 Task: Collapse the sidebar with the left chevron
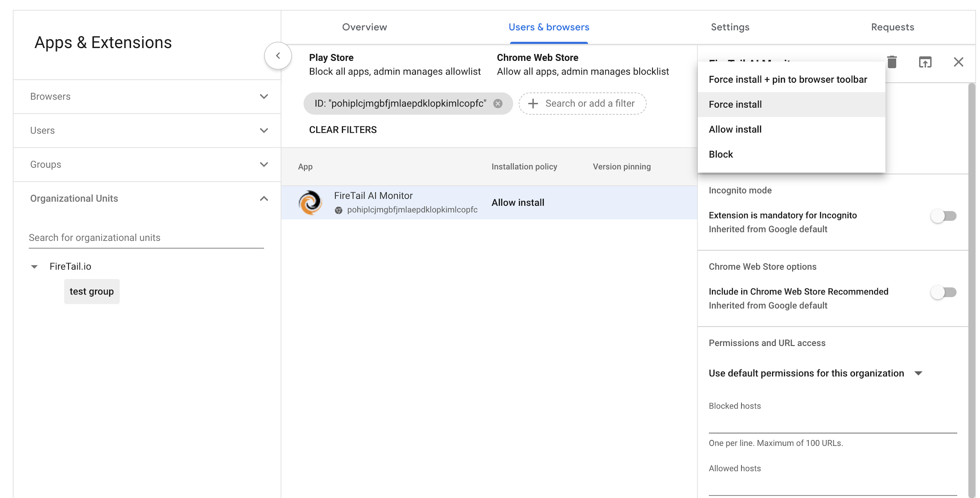pos(278,56)
